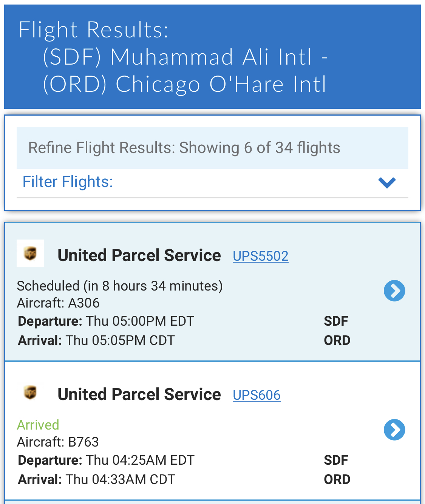Expand the Filter Flights chevron
This screenshot has height=504, width=425.
coord(387,182)
